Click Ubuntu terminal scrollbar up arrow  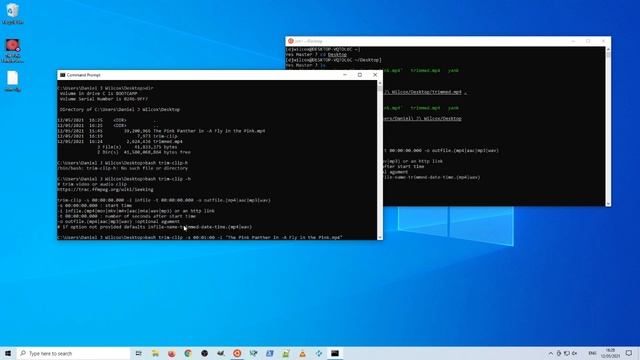(x=608, y=49)
